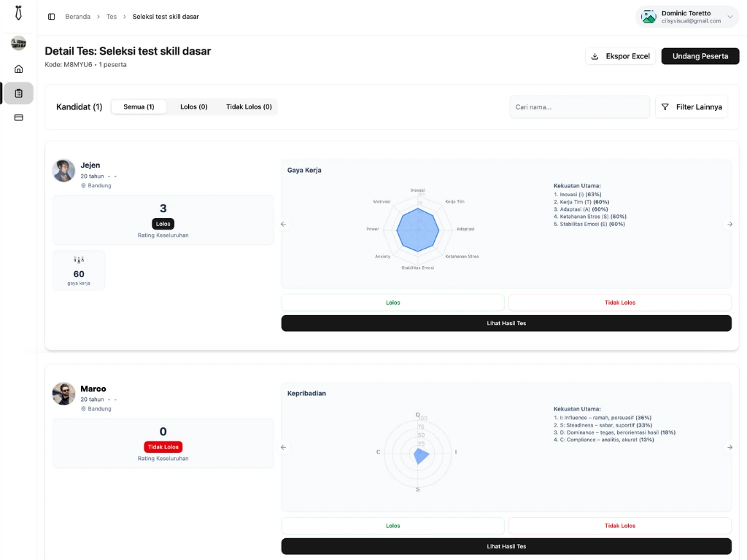
Task: Open the home icon in sidebar
Action: [x=18, y=69]
